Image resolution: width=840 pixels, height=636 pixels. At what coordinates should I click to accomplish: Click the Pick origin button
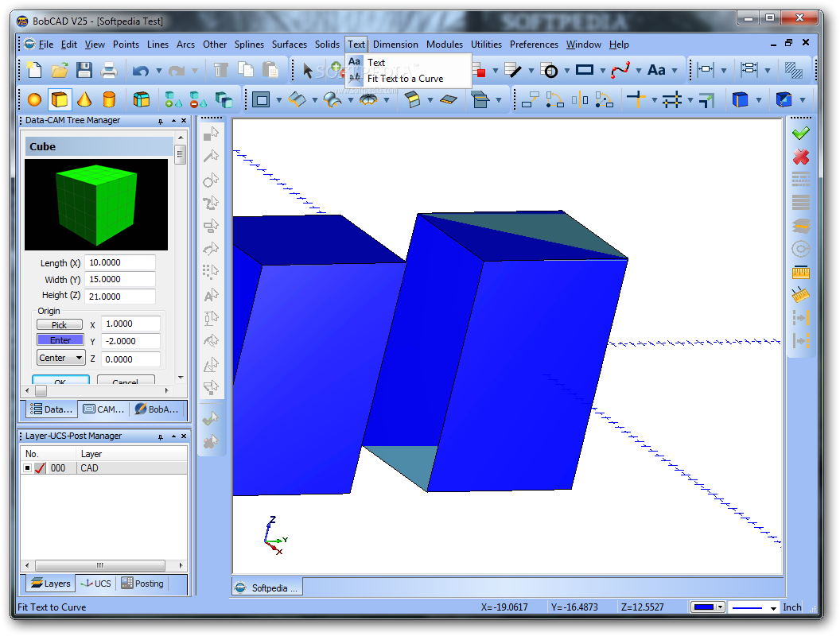click(x=60, y=325)
